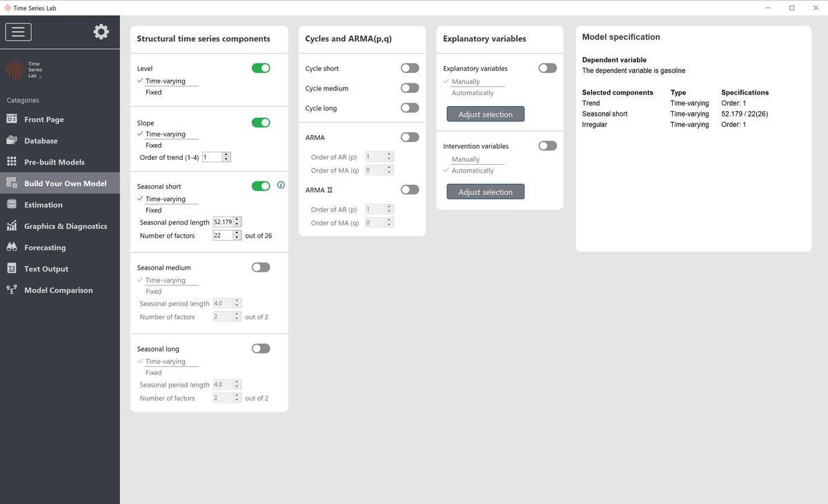Click the Order of trend spinner arrows
This screenshot has height=504, width=828.
[226, 157]
